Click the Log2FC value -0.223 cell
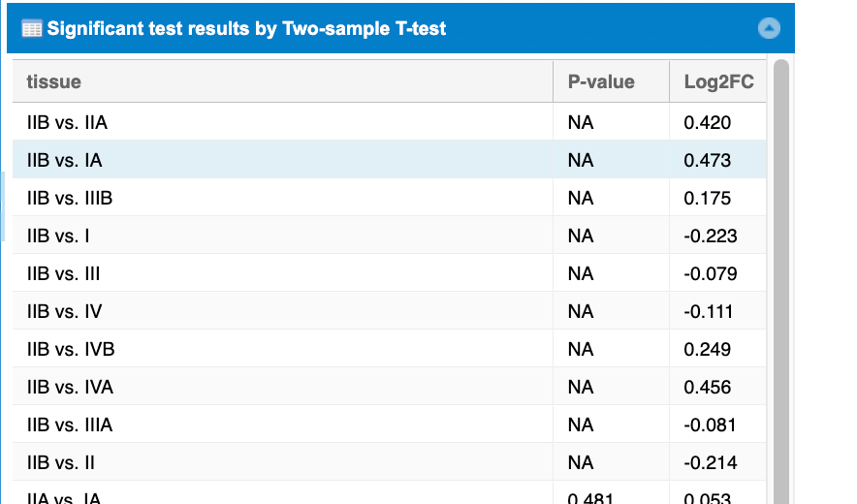 pyautogui.click(x=710, y=236)
